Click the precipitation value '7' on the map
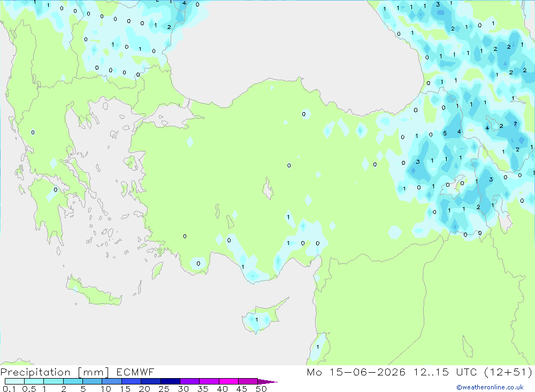 pyautogui.click(x=515, y=124)
